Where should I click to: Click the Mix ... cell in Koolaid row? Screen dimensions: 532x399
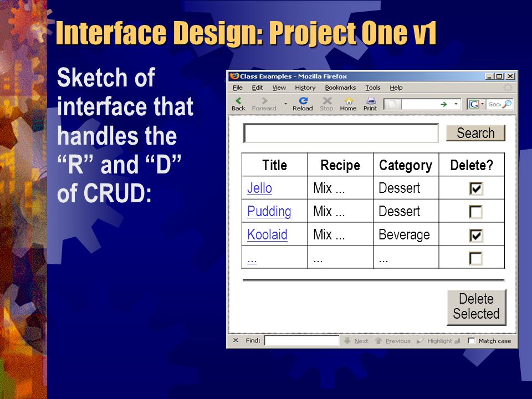(x=340, y=234)
